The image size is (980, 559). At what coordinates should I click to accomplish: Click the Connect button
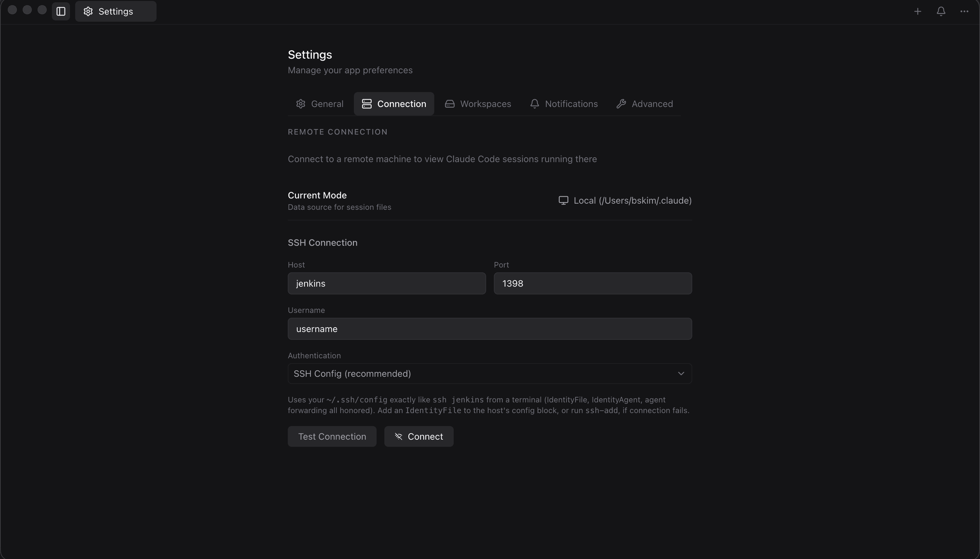pos(419,436)
